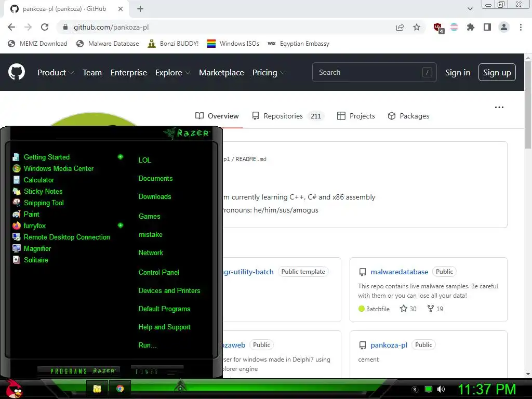
Task: Open Control Panel from start menu
Action: click(158, 272)
